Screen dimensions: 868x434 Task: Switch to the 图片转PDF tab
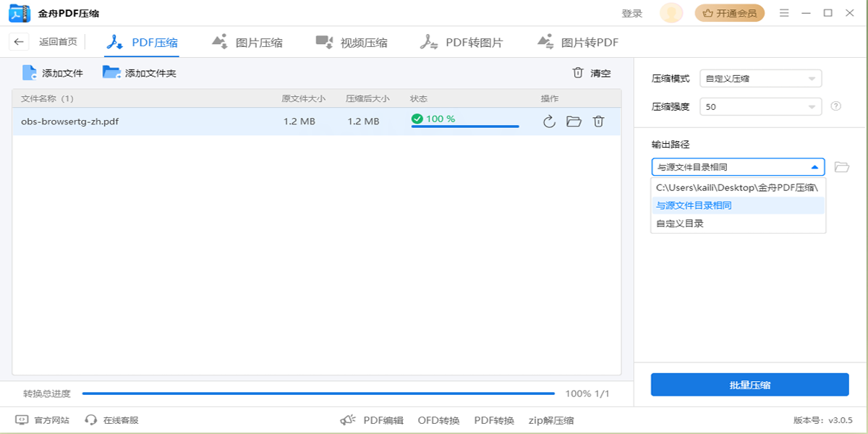pyautogui.click(x=578, y=42)
